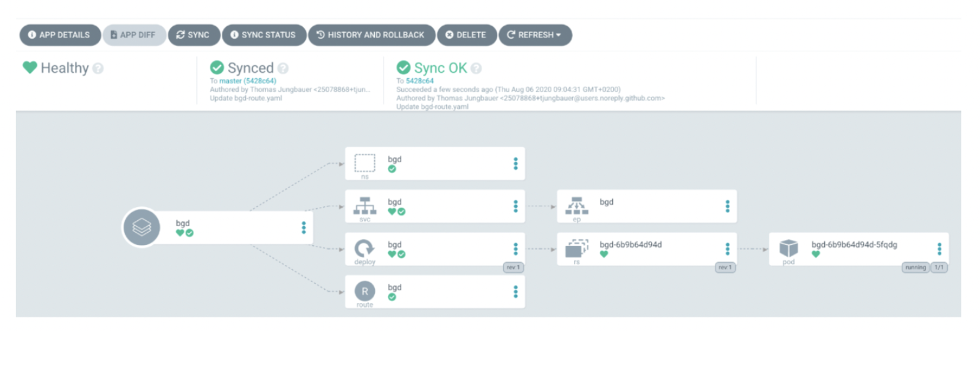This screenshot has height=368, width=980.
Task: Click the endpoint (ep) icon
Action: click(576, 205)
